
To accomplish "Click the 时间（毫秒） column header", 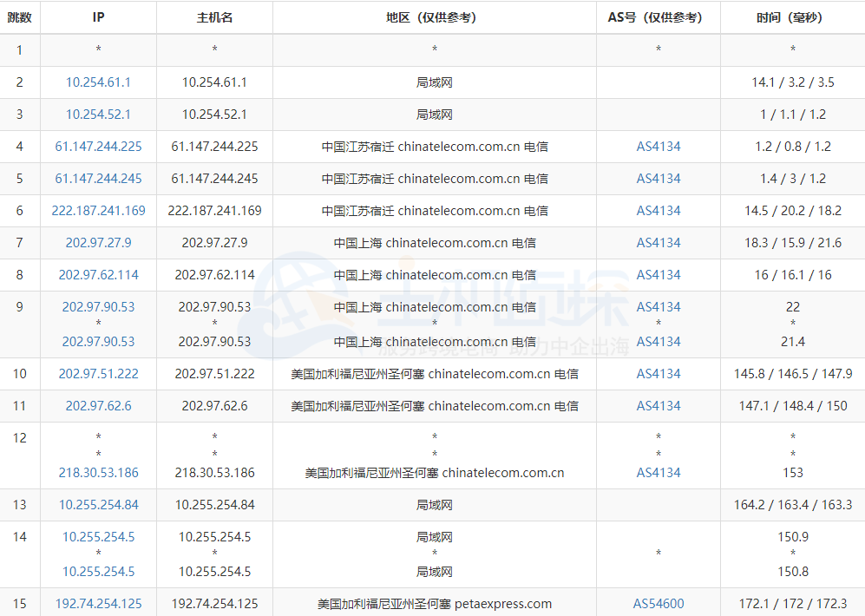I will click(791, 17).
